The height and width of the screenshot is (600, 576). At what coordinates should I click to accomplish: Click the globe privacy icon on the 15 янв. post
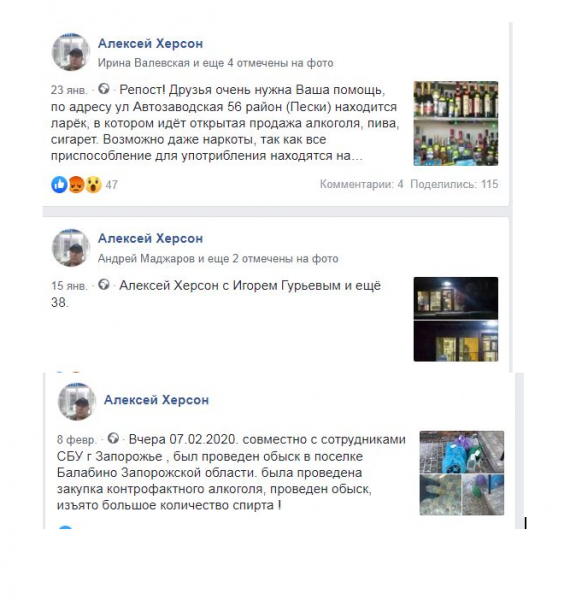(x=104, y=285)
